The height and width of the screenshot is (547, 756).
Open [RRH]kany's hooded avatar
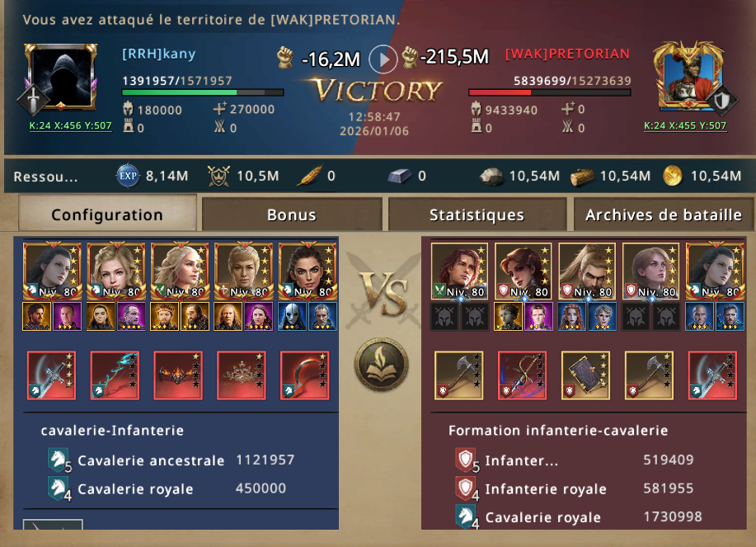tap(61, 76)
